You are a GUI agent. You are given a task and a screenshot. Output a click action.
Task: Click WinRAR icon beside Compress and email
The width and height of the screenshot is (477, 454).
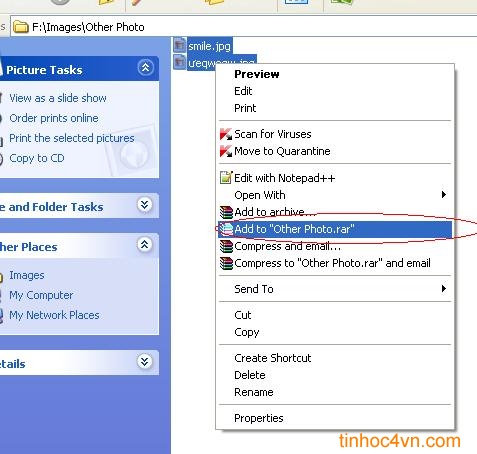point(226,246)
